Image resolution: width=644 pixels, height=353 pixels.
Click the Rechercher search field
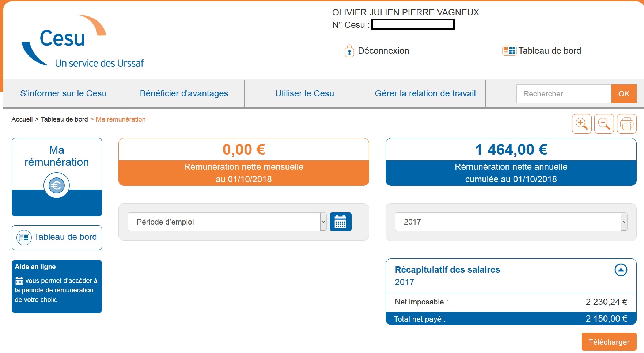[x=564, y=94]
